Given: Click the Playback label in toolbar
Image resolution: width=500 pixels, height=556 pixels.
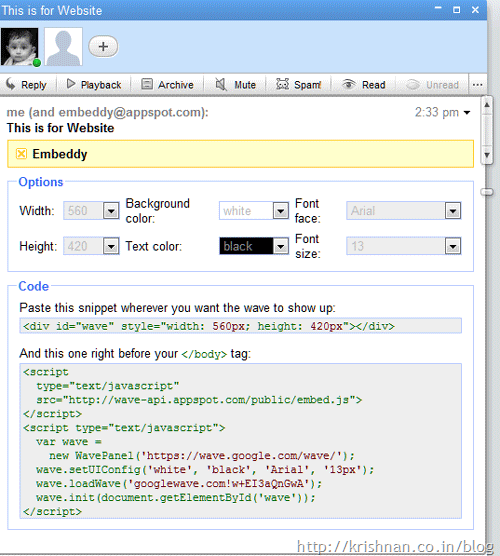Looking at the screenshot, I should coord(101,85).
